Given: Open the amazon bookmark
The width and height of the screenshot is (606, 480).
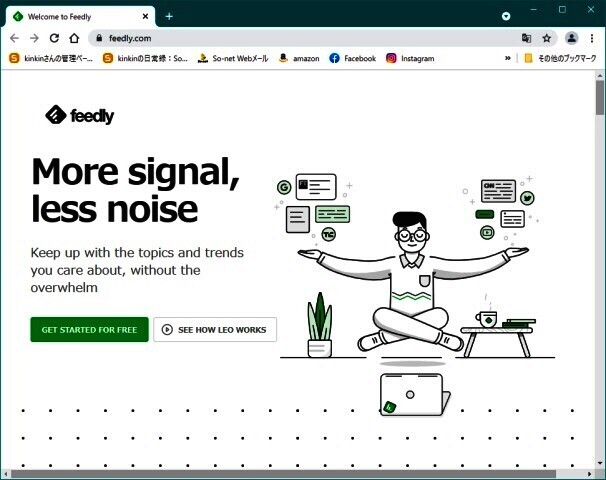Looking at the screenshot, I should click(x=300, y=58).
